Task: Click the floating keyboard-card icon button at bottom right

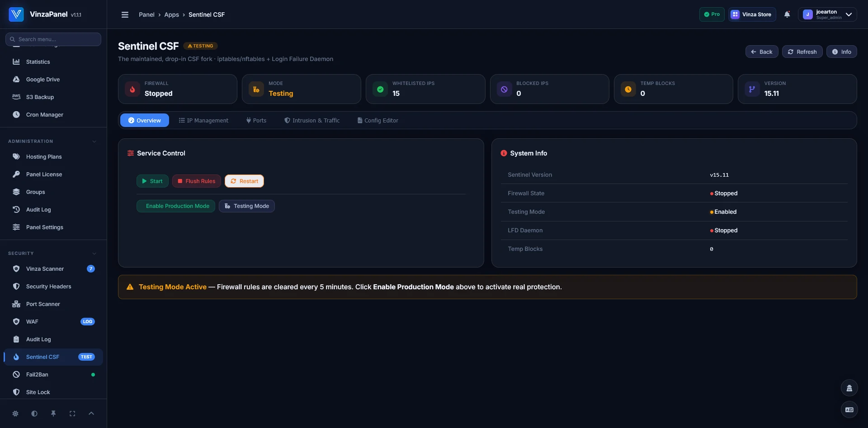Action: pyautogui.click(x=849, y=410)
